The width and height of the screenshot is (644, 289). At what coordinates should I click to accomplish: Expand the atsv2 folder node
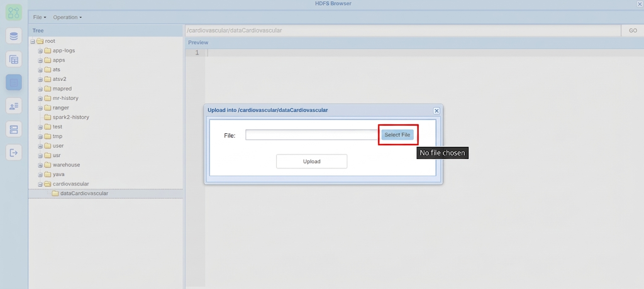[40, 79]
